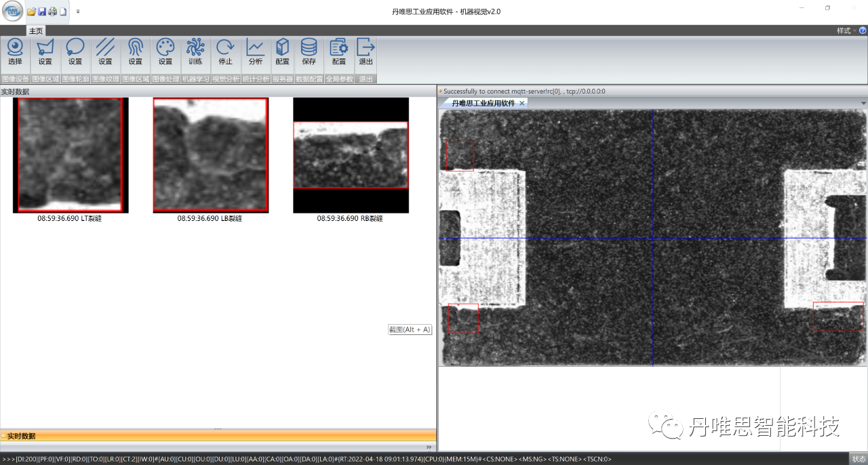Close the 丹唯思工业应用软件 document tab

coord(522,104)
